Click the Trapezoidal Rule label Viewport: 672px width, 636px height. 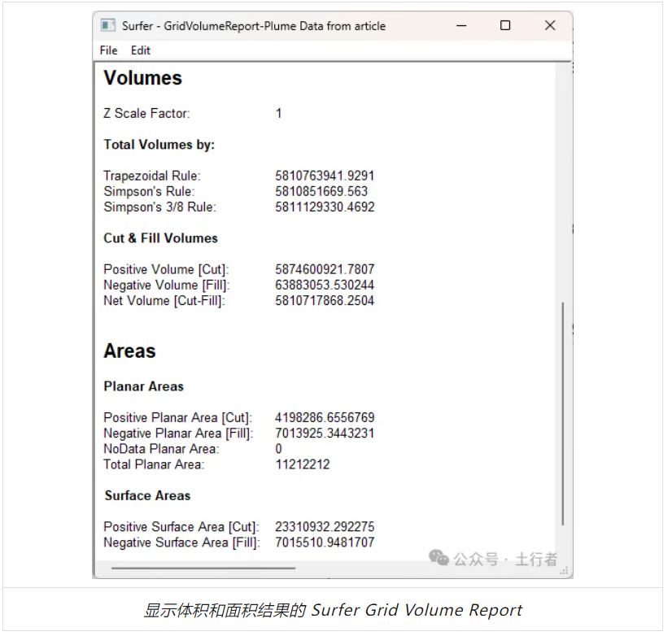152,176
